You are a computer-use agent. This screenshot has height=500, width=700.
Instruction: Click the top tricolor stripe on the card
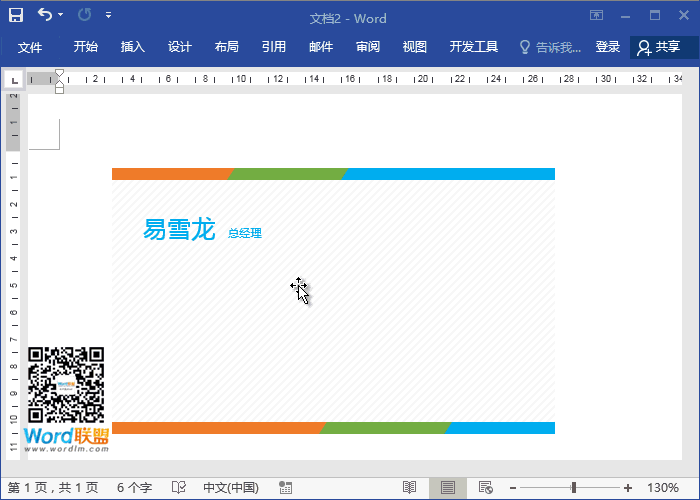point(333,174)
